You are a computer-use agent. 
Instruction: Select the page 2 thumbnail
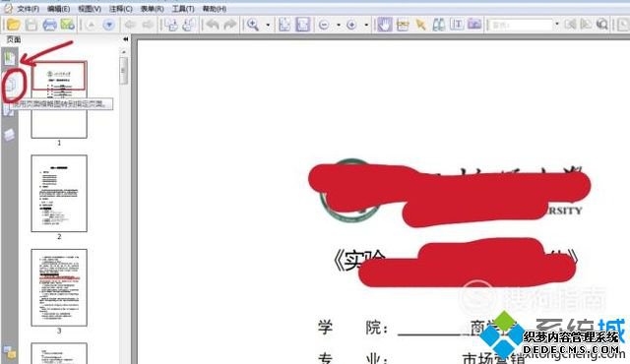[59, 193]
